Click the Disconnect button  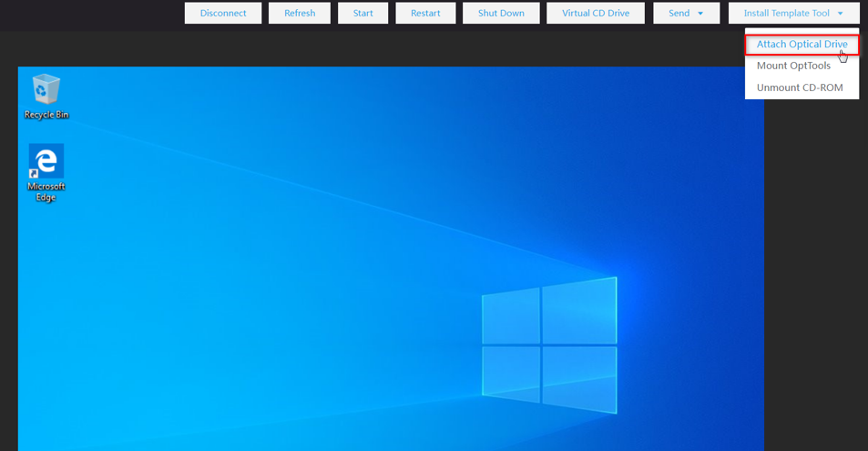coord(223,14)
